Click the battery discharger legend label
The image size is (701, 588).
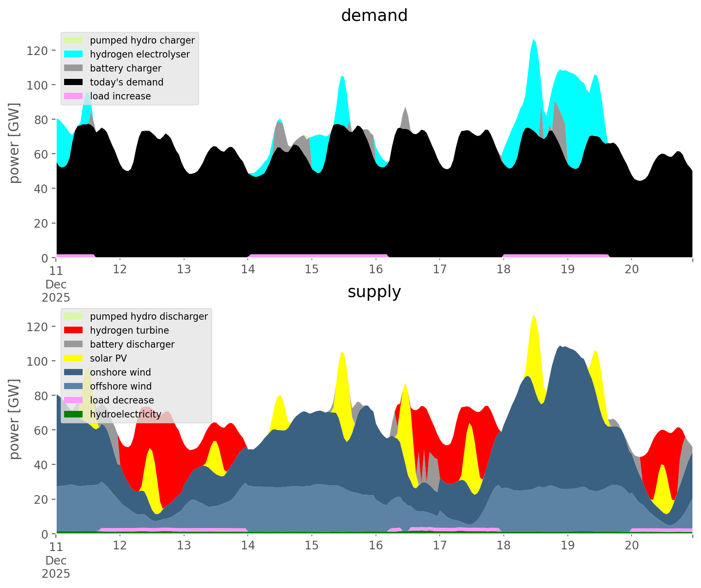click(132, 344)
